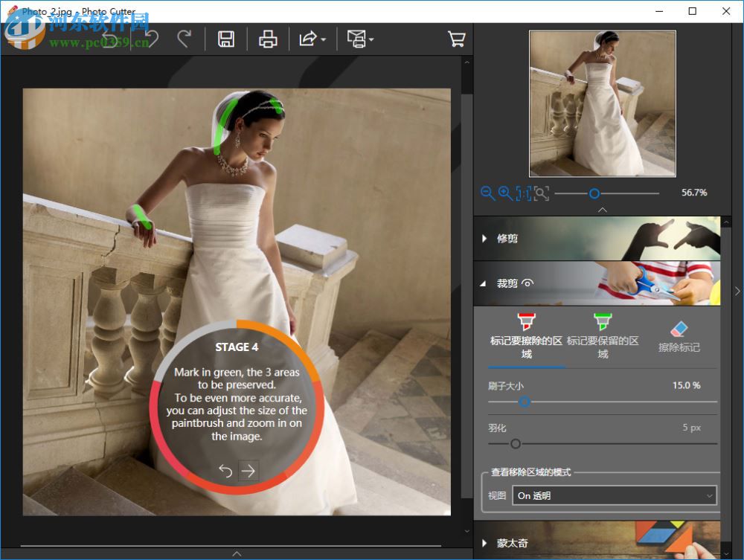The width and height of the screenshot is (744, 560).
Task: Click the 1:1 actual size zoom icon
Action: 523,193
